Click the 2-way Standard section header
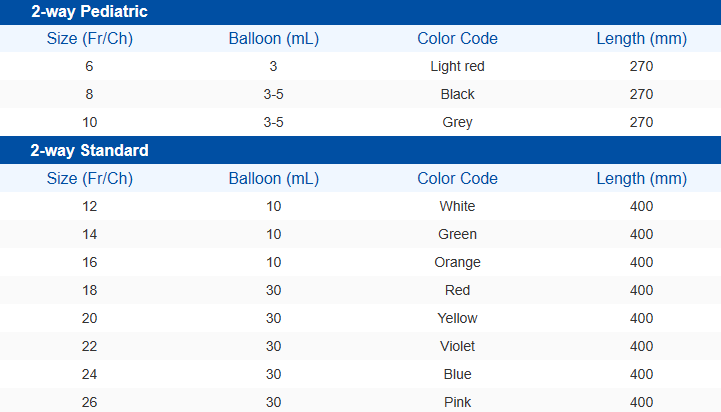The image size is (721, 412). [90, 151]
